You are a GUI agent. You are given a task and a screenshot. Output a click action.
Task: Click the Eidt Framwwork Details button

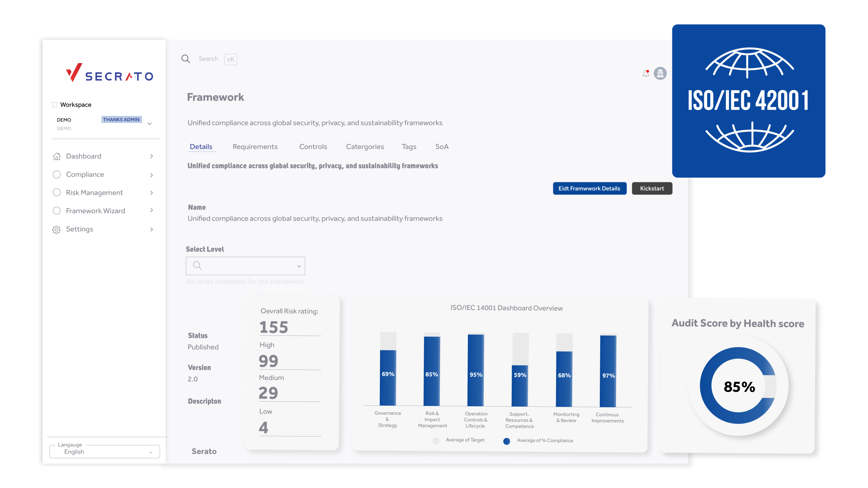point(589,188)
